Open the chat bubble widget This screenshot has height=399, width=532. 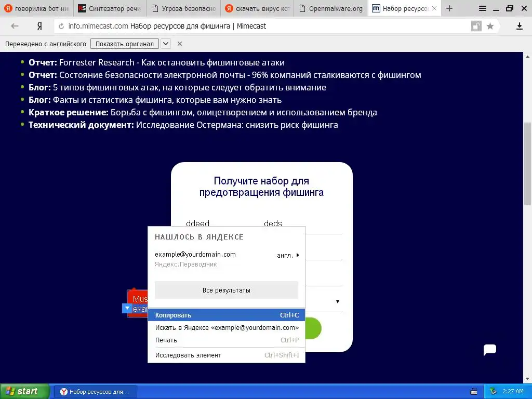pyautogui.click(x=489, y=350)
